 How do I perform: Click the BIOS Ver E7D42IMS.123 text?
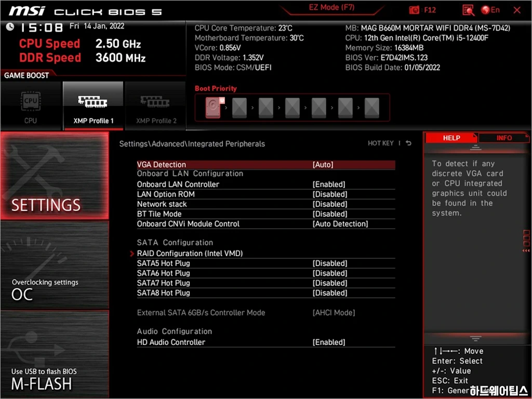(387, 58)
